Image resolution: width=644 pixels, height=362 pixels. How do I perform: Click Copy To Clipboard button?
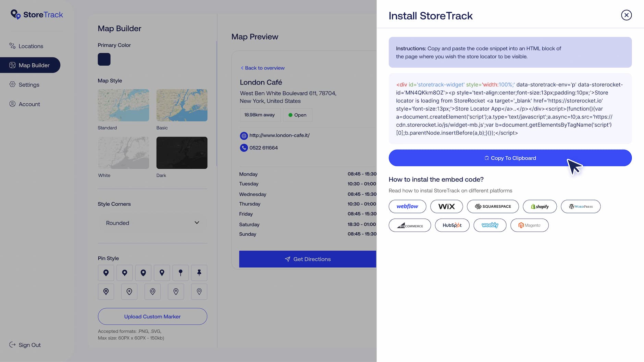point(510,158)
